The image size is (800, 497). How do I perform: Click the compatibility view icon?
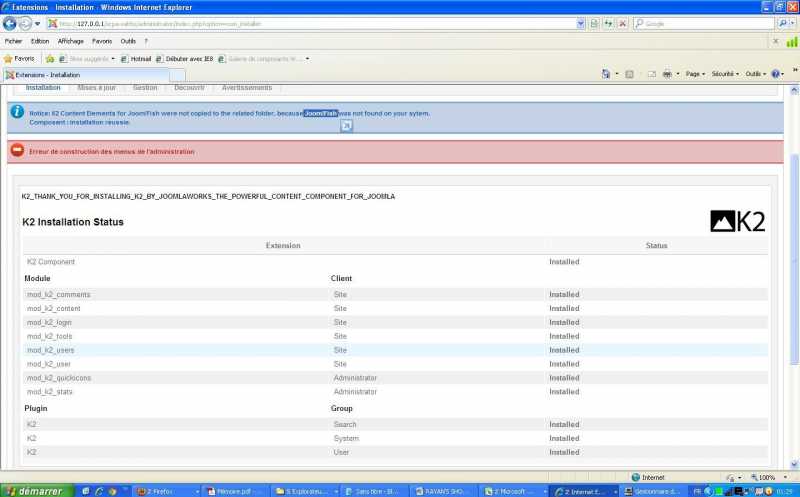point(594,23)
